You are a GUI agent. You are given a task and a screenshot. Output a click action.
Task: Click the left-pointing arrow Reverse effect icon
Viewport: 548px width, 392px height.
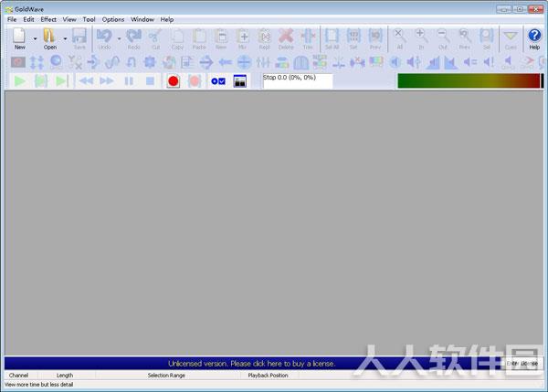225,62
